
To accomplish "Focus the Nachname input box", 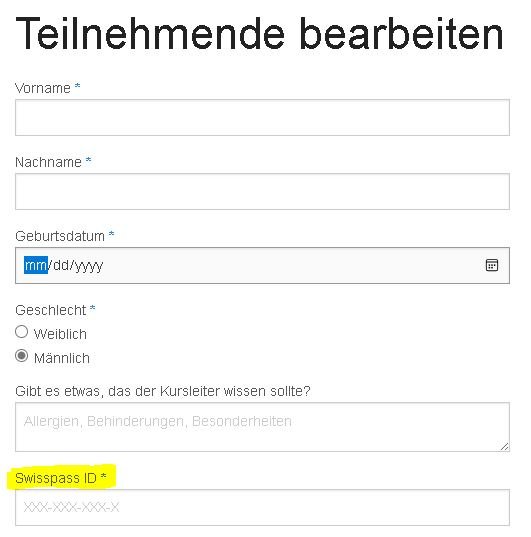I will point(262,191).
